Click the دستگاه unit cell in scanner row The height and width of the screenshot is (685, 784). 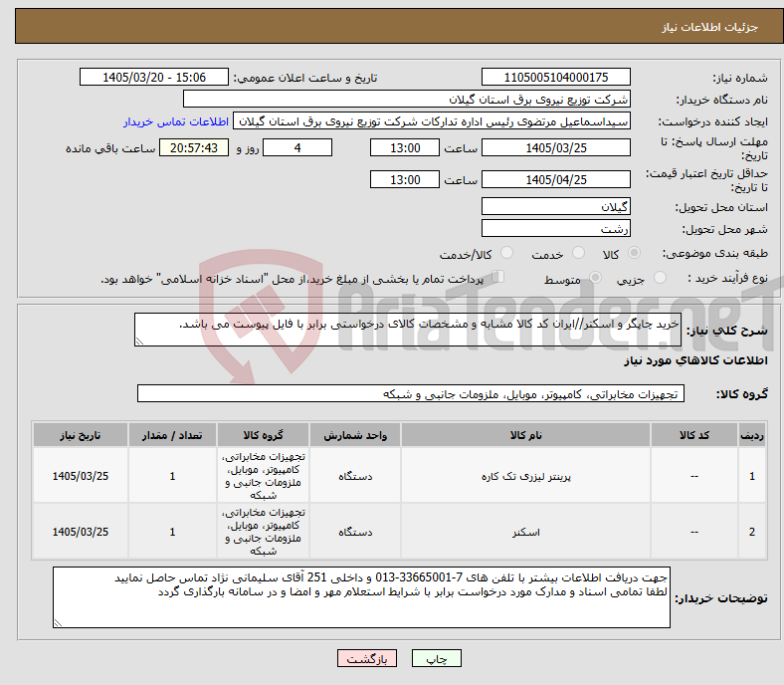pos(355,532)
